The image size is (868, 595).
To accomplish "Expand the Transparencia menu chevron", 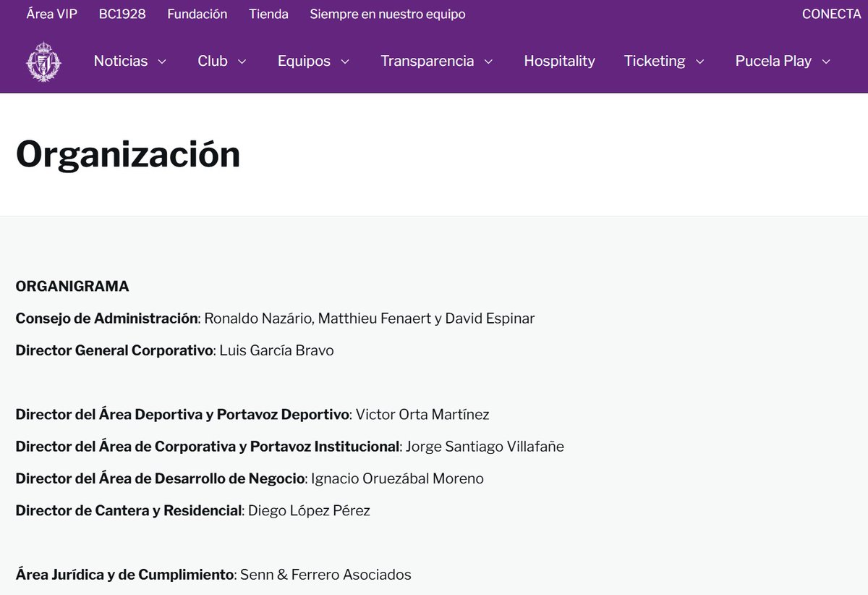I will pyautogui.click(x=488, y=62).
